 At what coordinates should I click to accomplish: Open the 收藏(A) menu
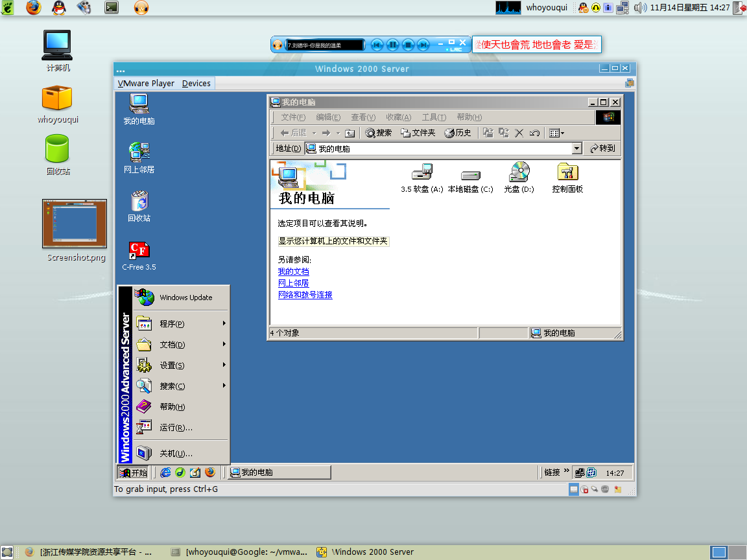coord(398,117)
